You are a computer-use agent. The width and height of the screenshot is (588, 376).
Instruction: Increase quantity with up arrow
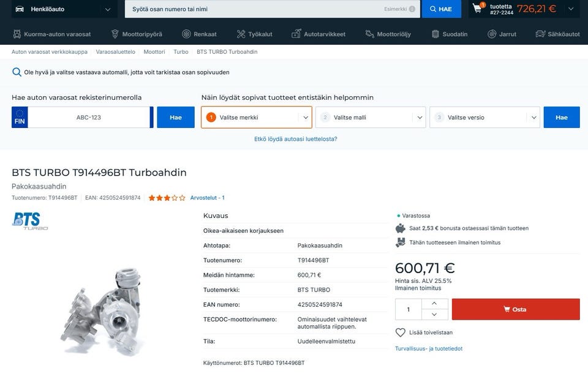(x=434, y=303)
